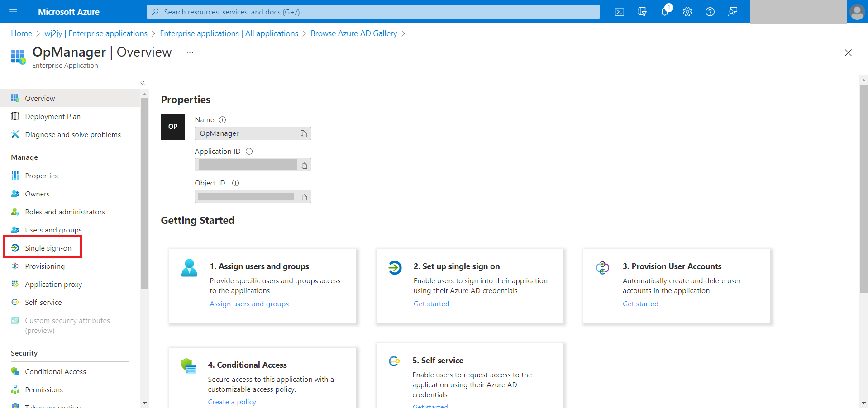Open more options ellipsis beside Overview title

(x=190, y=52)
